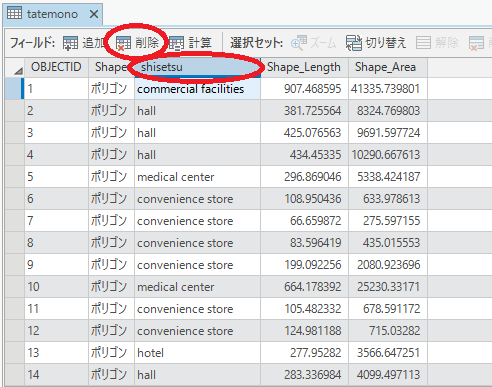Click Shape_Length value 907.468595
Image resolution: width=492 pixels, height=387 pixels.
click(304, 89)
